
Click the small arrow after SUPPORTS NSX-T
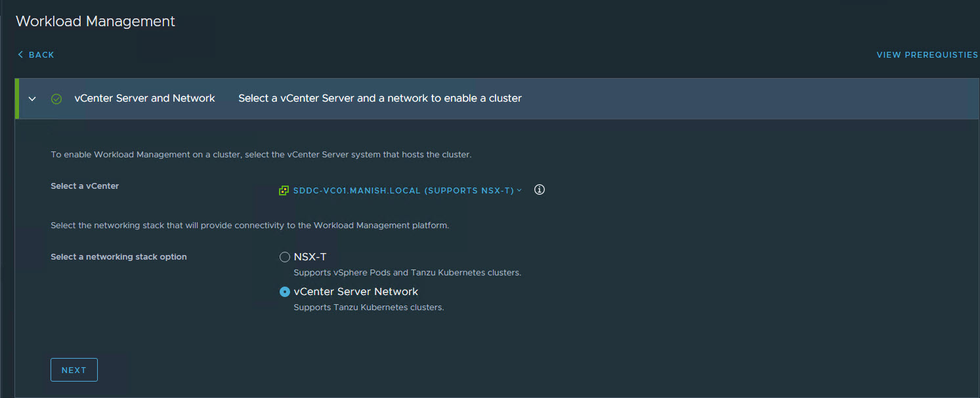click(x=519, y=190)
